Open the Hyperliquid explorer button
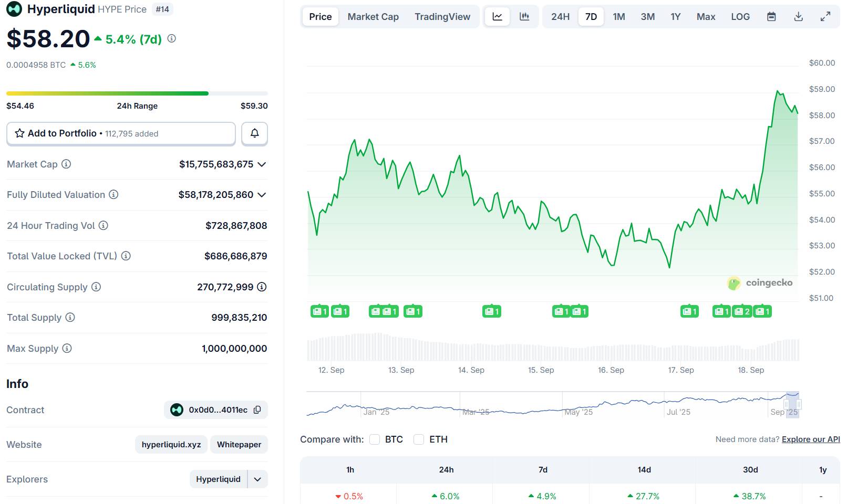 tap(219, 479)
